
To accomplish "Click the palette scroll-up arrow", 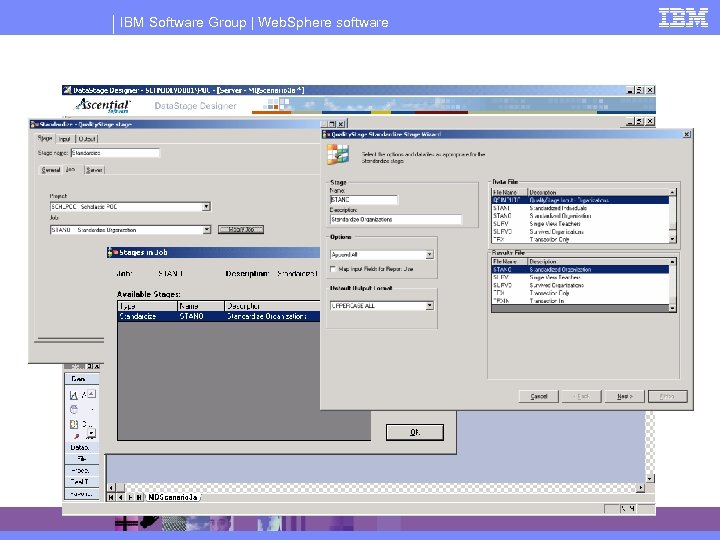I will point(91,394).
